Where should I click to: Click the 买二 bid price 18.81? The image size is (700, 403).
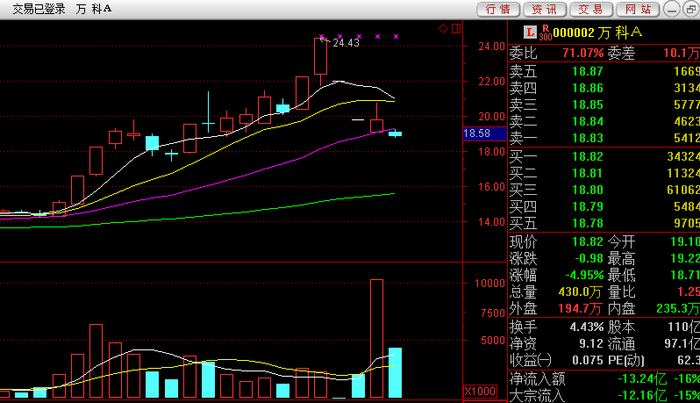click(588, 173)
